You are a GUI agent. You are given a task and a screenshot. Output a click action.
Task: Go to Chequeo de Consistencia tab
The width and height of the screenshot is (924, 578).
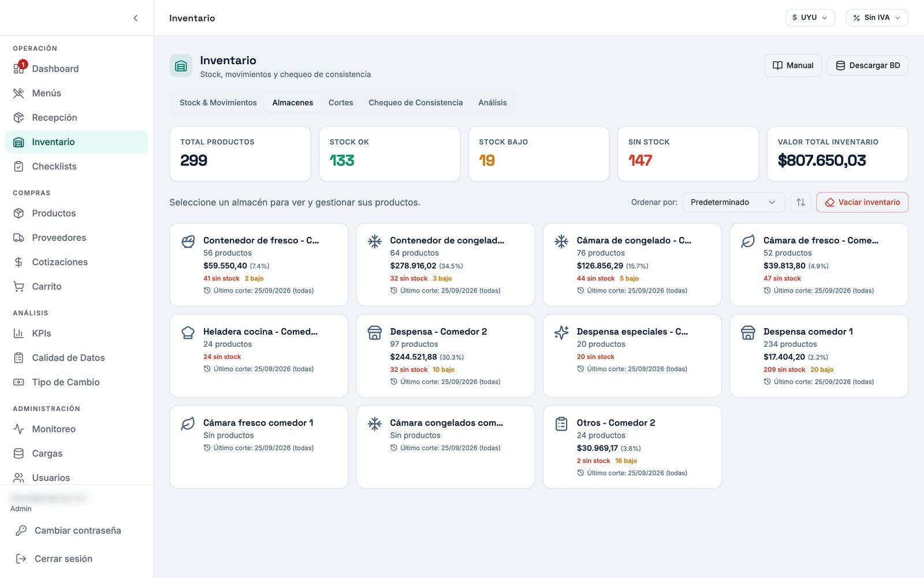click(416, 102)
